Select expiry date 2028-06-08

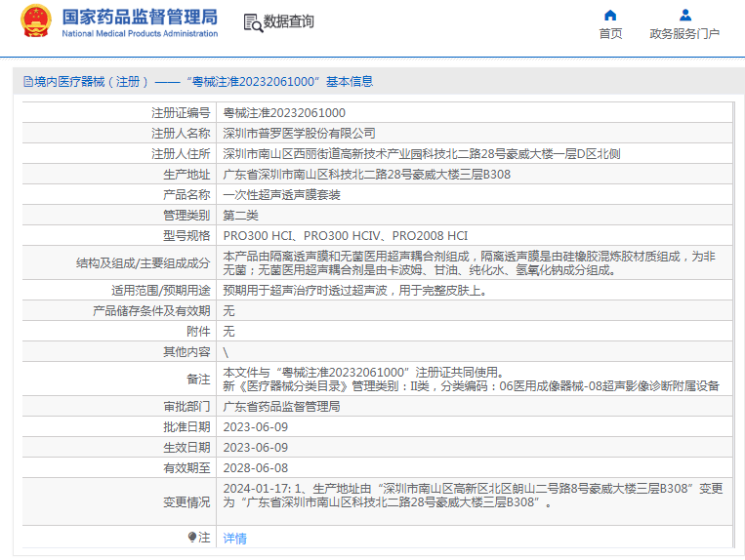256,467
